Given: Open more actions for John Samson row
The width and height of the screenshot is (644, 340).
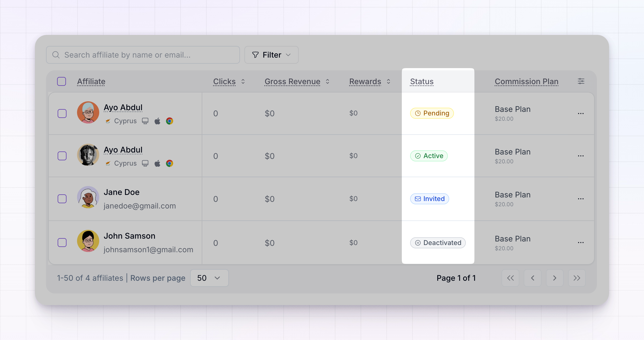Looking at the screenshot, I should 581,243.
